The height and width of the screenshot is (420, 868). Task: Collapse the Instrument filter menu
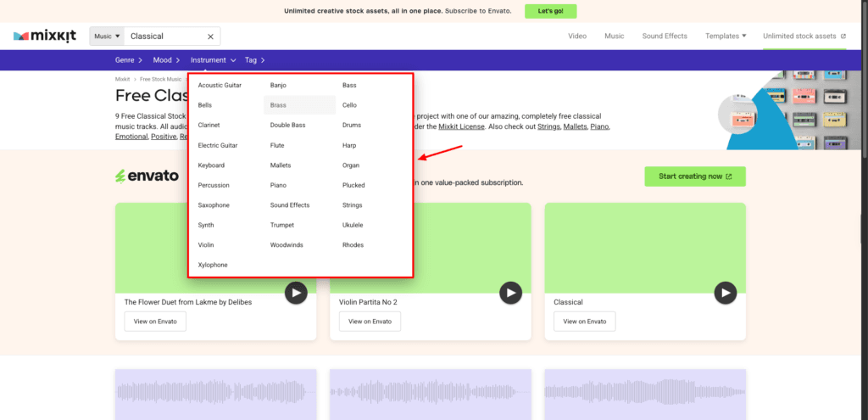pyautogui.click(x=214, y=60)
